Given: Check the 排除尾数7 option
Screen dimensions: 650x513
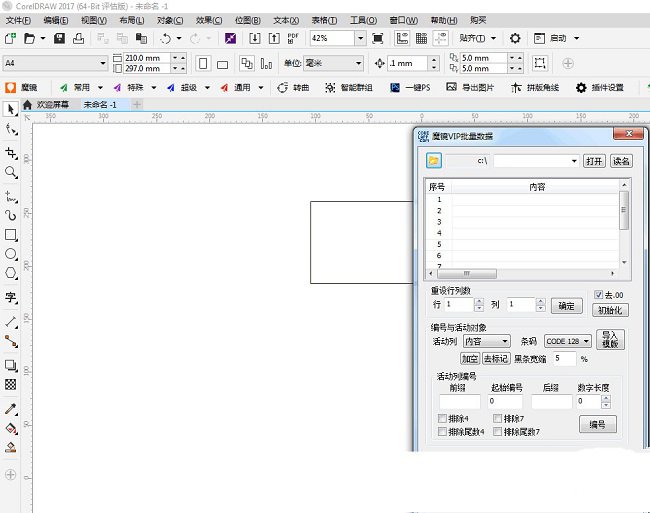Looking at the screenshot, I should coord(497,432).
